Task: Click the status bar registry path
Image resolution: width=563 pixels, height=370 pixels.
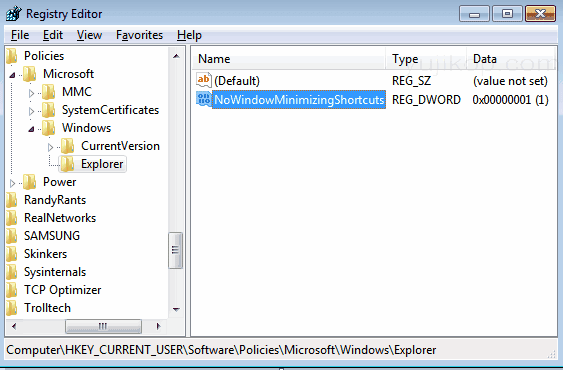Action: [221, 350]
